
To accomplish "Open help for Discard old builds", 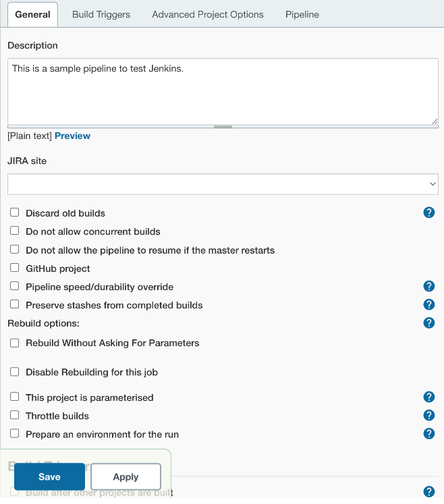I will (x=428, y=213).
